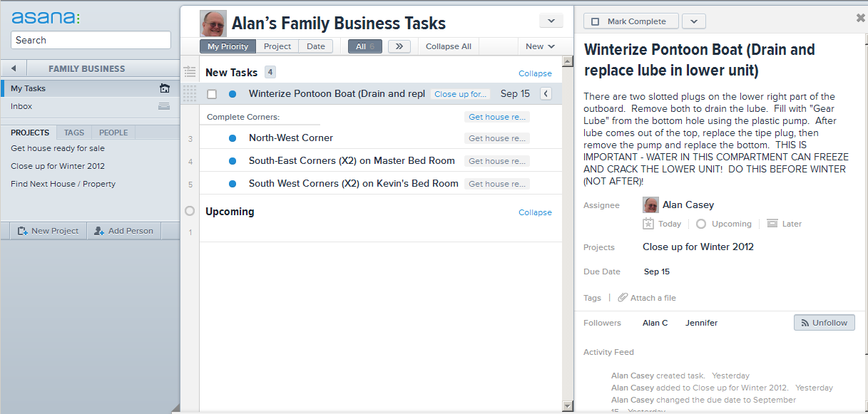Open the header dropdown beside task title
This screenshot has width=868, height=414.
(551, 21)
